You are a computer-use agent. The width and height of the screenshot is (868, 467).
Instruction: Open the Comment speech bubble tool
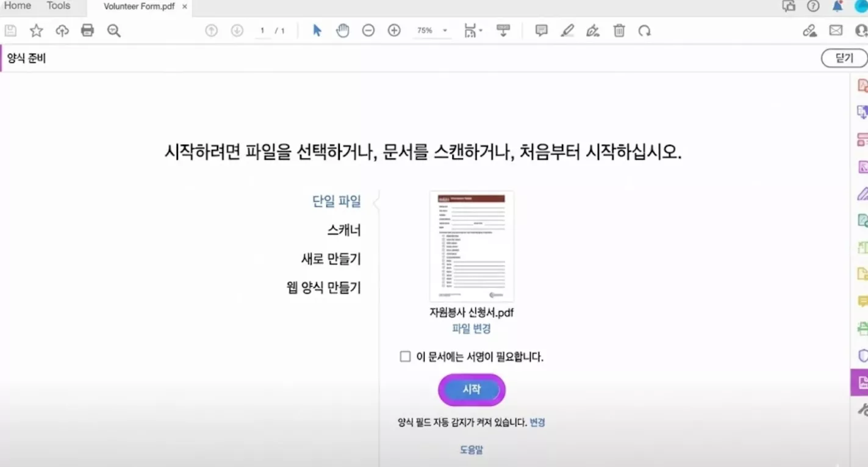[541, 29]
